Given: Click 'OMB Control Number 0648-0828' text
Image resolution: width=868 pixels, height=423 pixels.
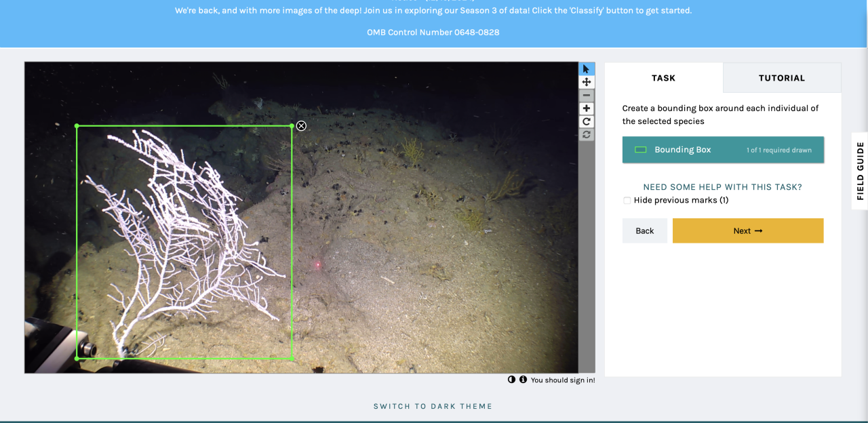Looking at the screenshot, I should pyautogui.click(x=433, y=32).
